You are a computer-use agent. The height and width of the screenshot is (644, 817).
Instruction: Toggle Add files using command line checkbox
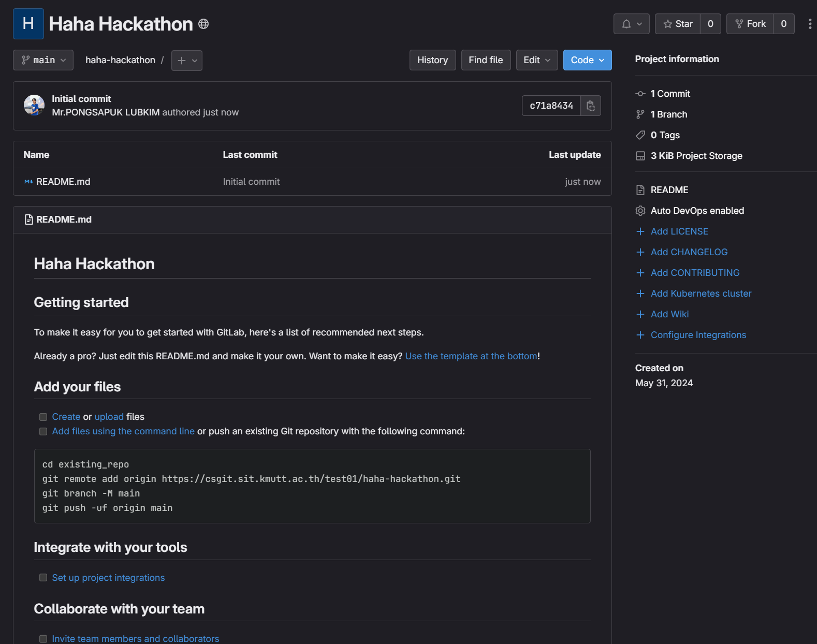pyautogui.click(x=43, y=432)
